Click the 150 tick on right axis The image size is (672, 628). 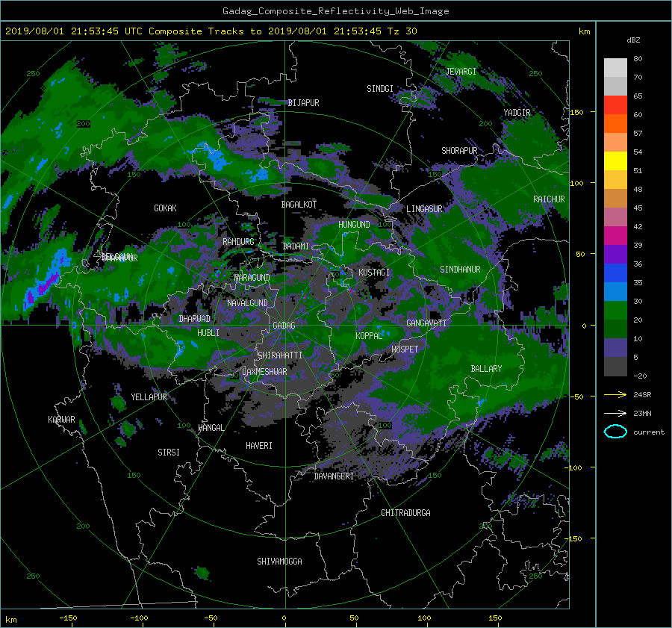click(x=577, y=112)
